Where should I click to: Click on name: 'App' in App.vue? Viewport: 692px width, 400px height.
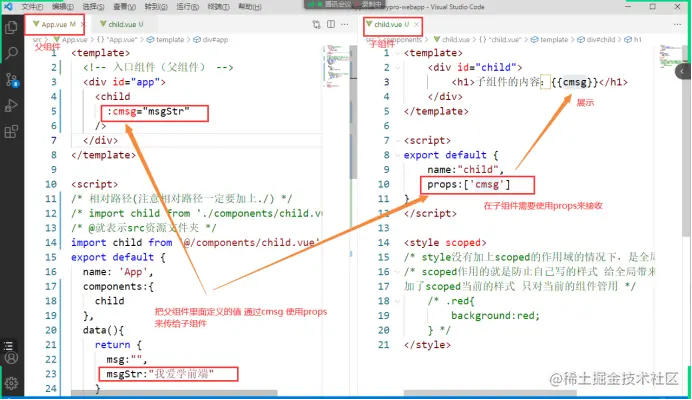(x=118, y=272)
